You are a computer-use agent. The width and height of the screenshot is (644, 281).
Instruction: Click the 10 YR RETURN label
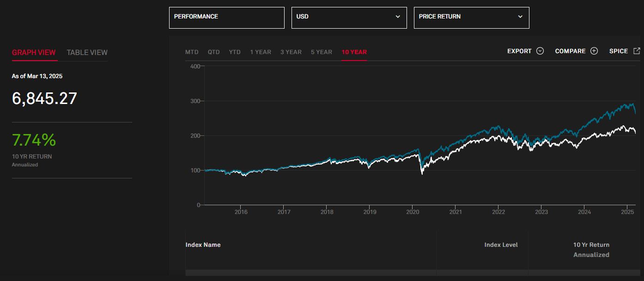click(32, 157)
